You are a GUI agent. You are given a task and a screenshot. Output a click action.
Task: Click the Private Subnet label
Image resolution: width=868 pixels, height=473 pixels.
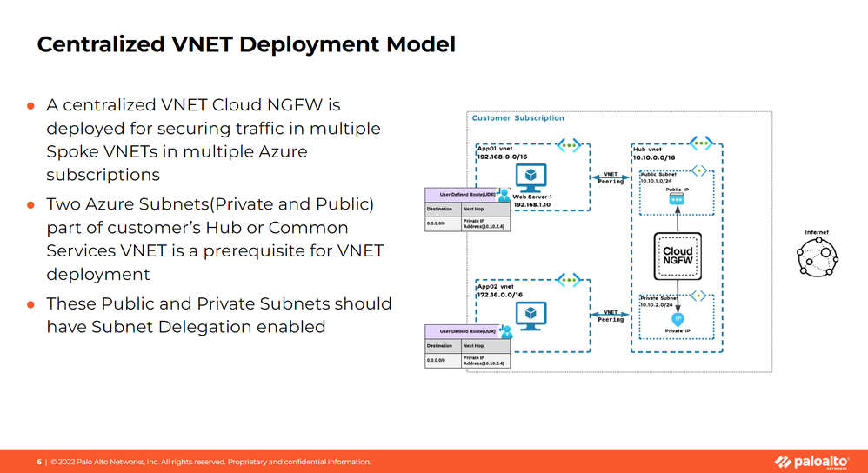tap(658, 298)
